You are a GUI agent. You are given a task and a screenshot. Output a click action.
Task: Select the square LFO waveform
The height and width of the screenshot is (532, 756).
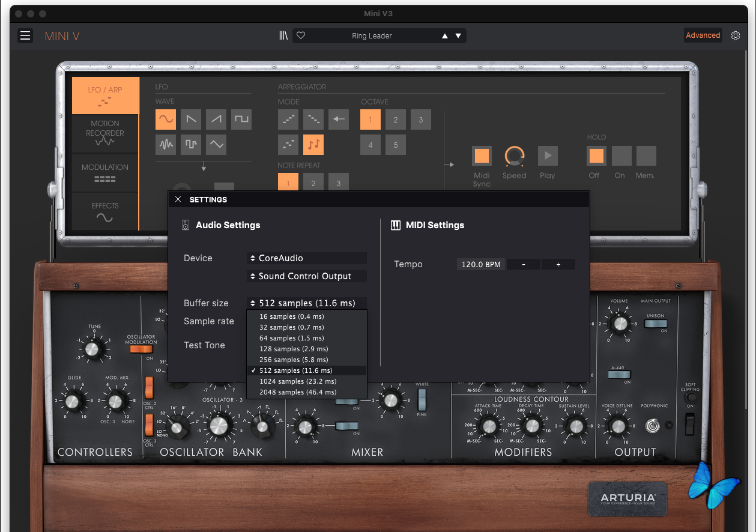click(241, 119)
